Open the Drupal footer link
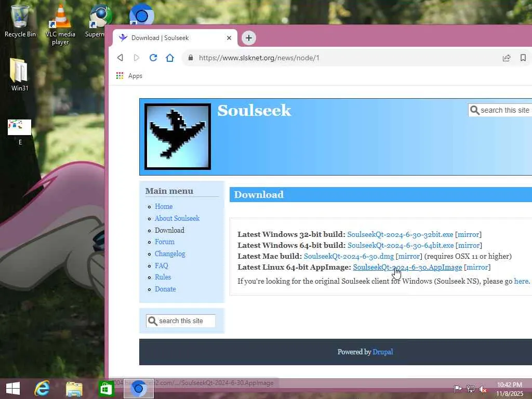532x399 pixels. pyautogui.click(x=383, y=352)
